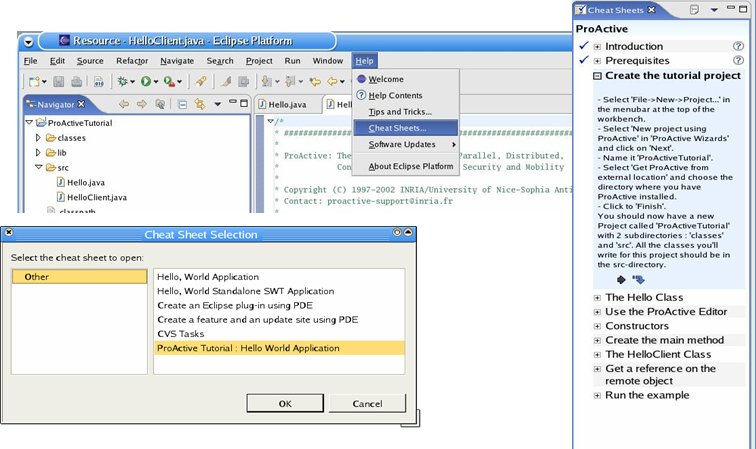
Task: Click Link with Editor icon in Navigator
Action: click(200, 104)
